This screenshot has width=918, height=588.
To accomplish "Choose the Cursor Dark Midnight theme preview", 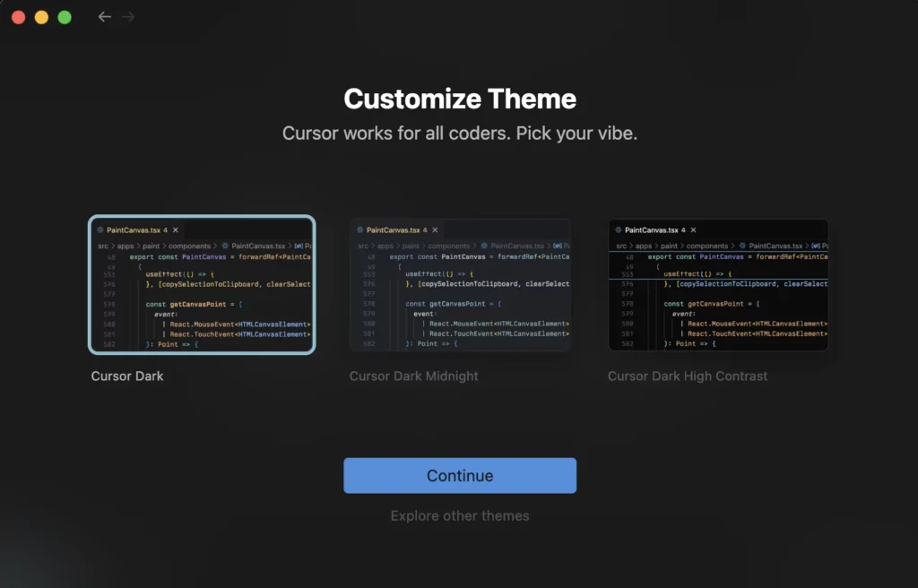I will click(460, 285).
